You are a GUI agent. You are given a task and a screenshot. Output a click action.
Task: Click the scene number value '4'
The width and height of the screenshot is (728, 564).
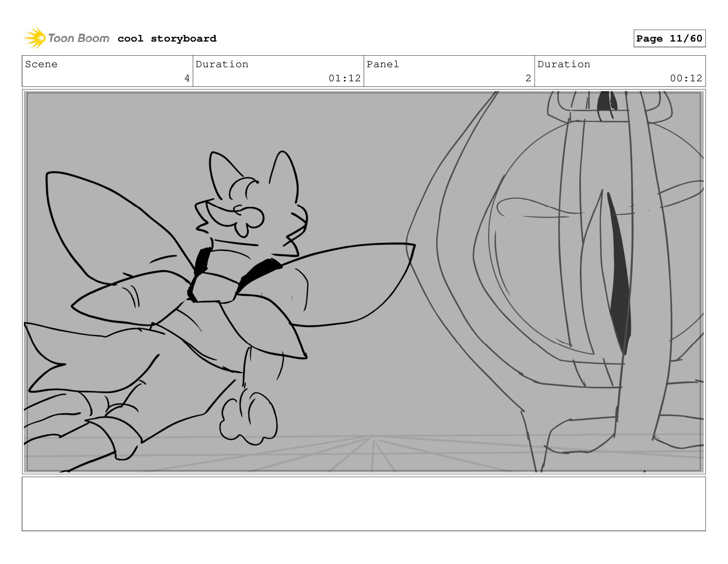187,78
